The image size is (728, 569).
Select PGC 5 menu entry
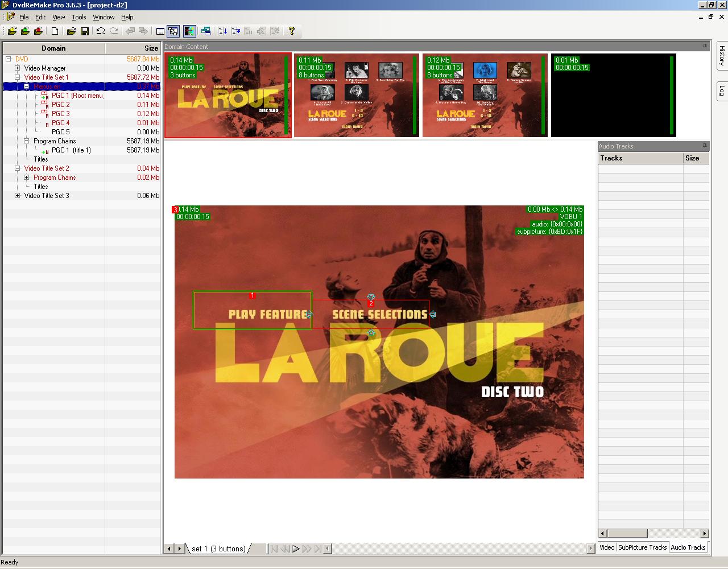61,132
